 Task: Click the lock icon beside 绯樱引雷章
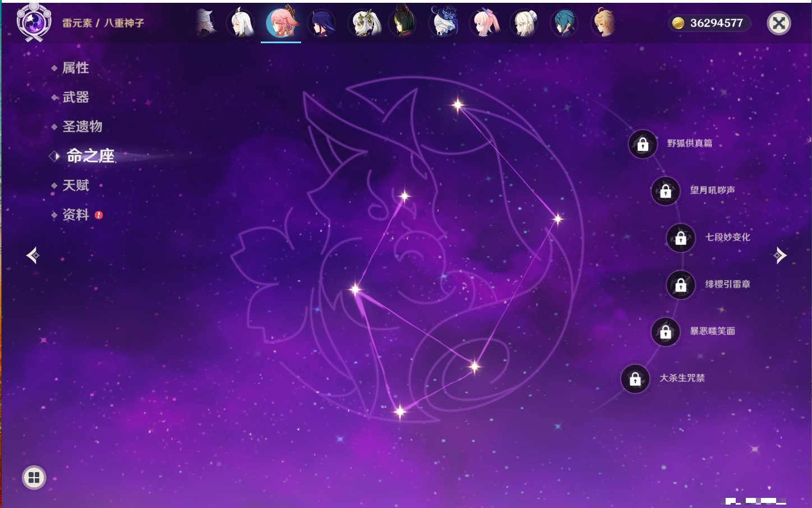point(681,285)
